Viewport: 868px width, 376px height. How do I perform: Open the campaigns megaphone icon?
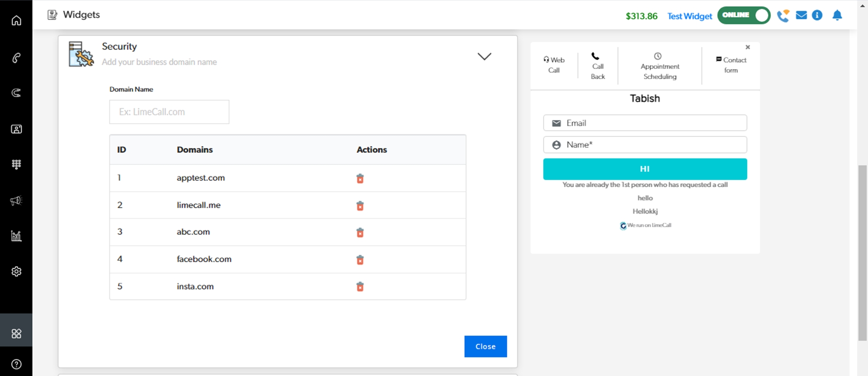tap(16, 200)
